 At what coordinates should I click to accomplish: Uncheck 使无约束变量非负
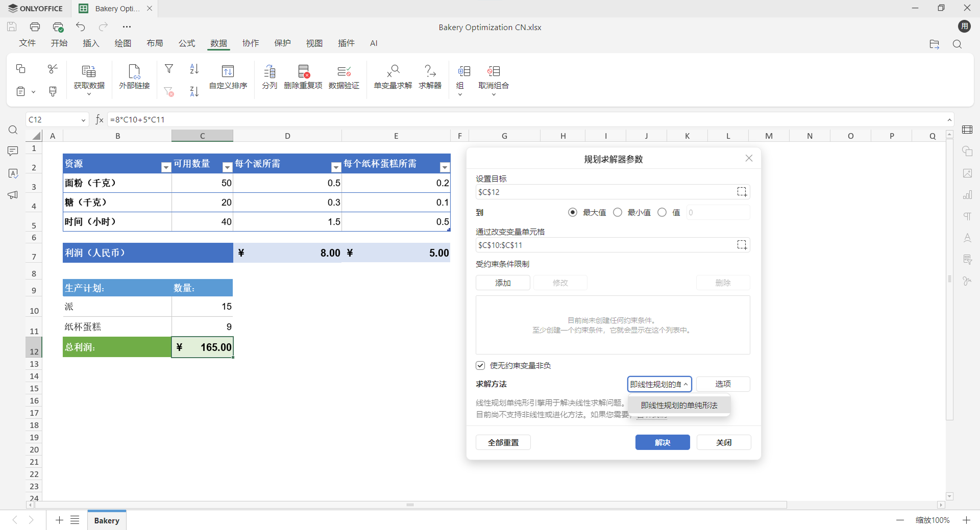point(480,365)
